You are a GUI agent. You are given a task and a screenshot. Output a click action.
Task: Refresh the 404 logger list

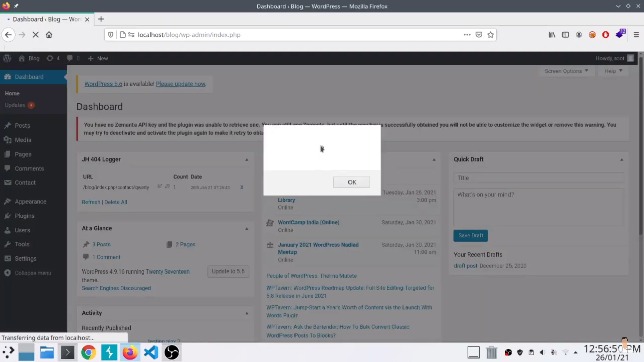(x=91, y=202)
